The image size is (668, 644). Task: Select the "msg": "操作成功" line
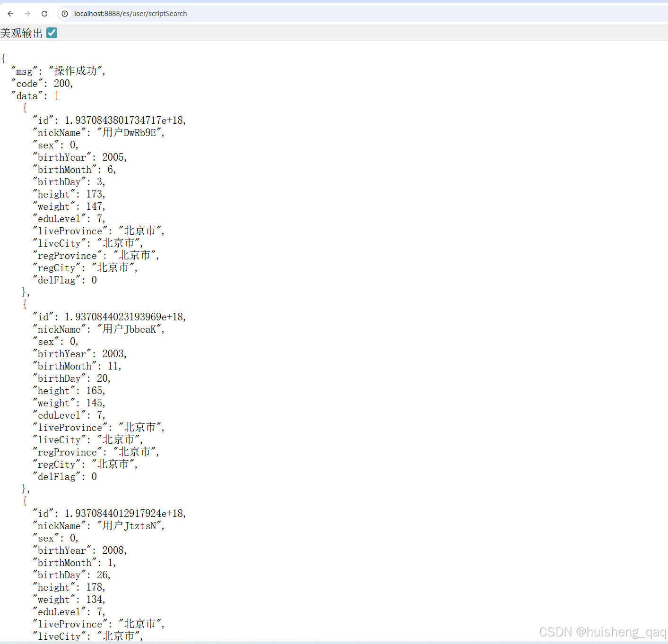[x=59, y=71]
